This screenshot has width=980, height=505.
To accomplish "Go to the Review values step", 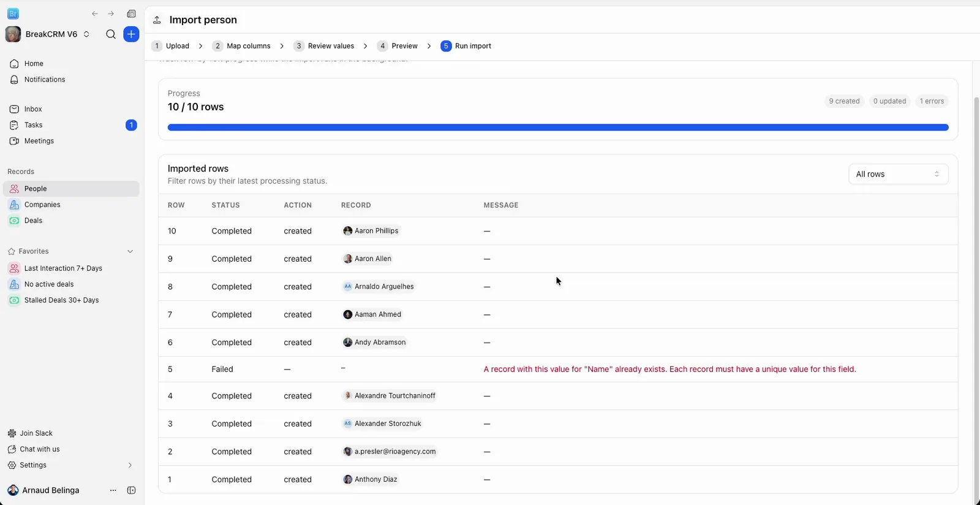I will click(324, 46).
